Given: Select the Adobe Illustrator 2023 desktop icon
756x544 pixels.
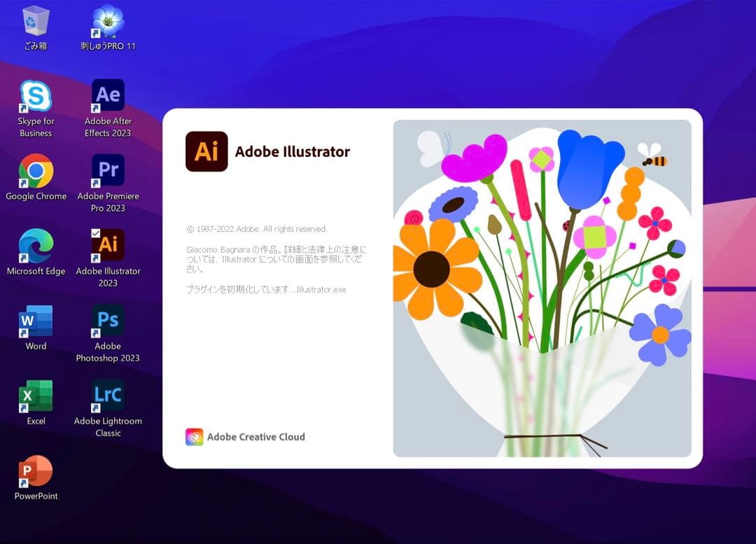Looking at the screenshot, I should coord(108,246).
